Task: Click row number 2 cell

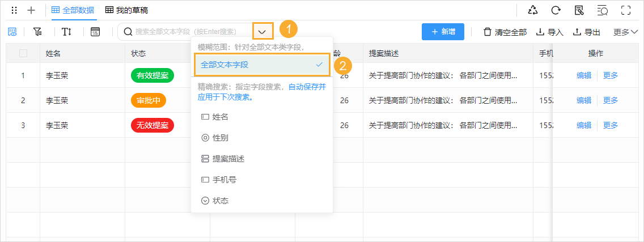Action: 23,100
